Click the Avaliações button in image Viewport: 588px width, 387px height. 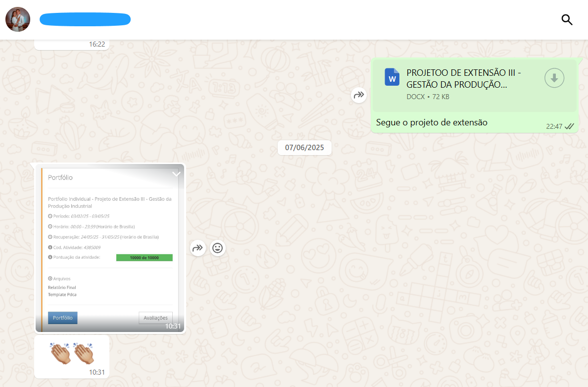coord(155,318)
